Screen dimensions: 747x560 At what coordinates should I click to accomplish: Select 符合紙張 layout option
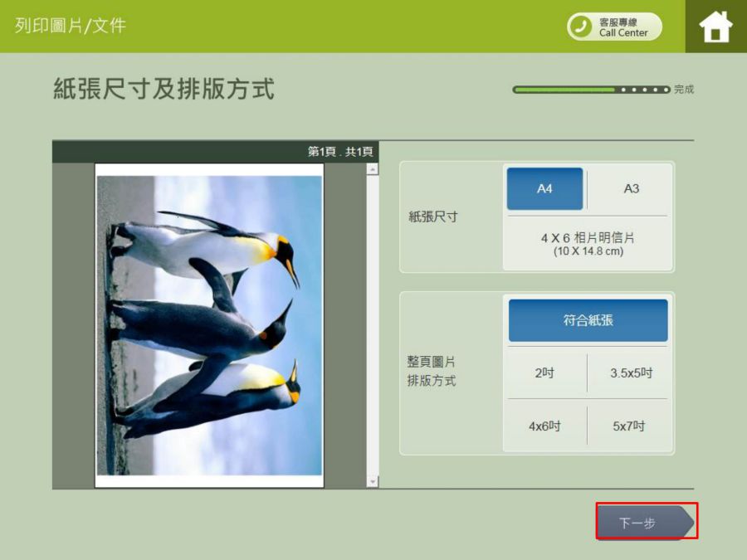coord(588,320)
